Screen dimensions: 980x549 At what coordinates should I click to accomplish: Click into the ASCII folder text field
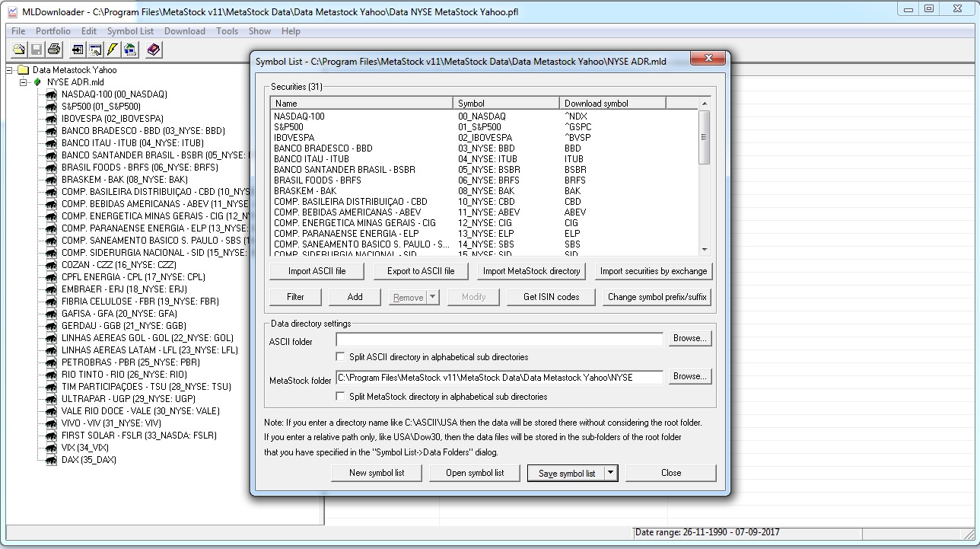[x=499, y=339]
